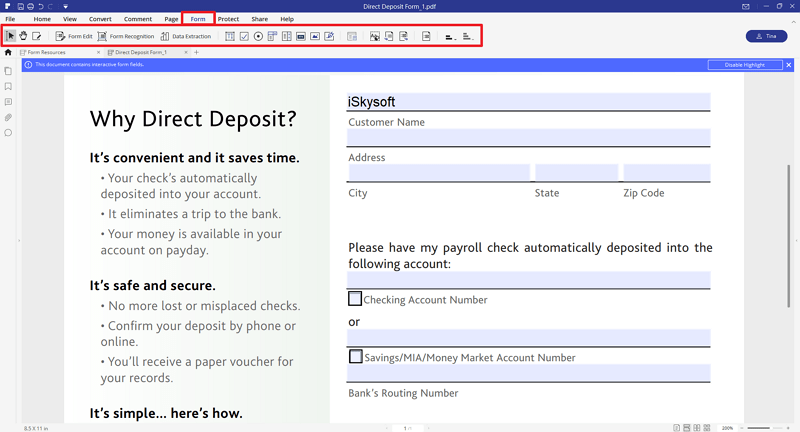Click the email icon in title bar
The width and height of the screenshot is (800, 432).
point(746,7)
